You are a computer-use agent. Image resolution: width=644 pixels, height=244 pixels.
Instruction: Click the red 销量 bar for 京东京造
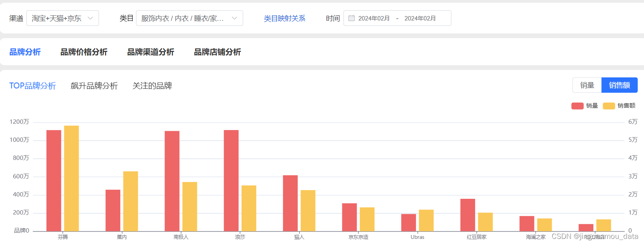click(x=349, y=217)
